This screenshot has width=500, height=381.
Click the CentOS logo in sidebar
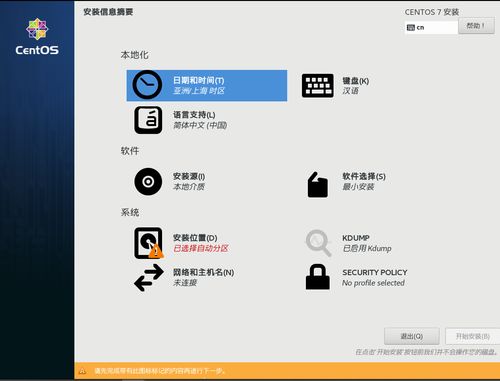point(37,37)
